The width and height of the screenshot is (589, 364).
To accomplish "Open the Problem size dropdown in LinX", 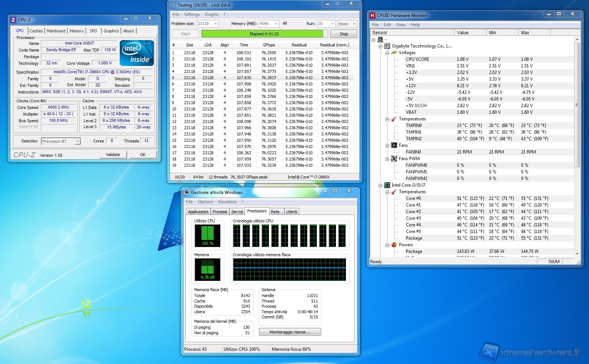I will (x=215, y=24).
